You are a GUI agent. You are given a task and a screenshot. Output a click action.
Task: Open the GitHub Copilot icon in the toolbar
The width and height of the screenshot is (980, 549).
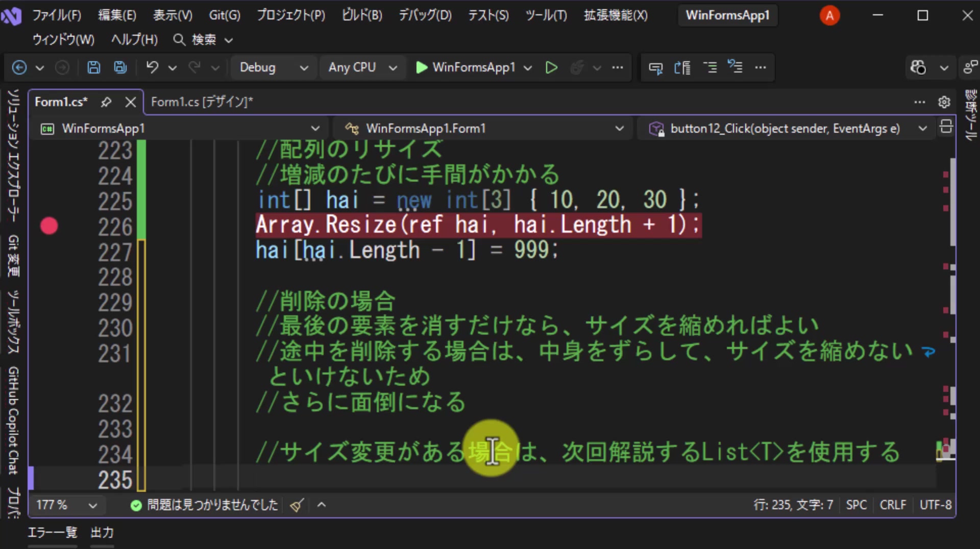[918, 67]
